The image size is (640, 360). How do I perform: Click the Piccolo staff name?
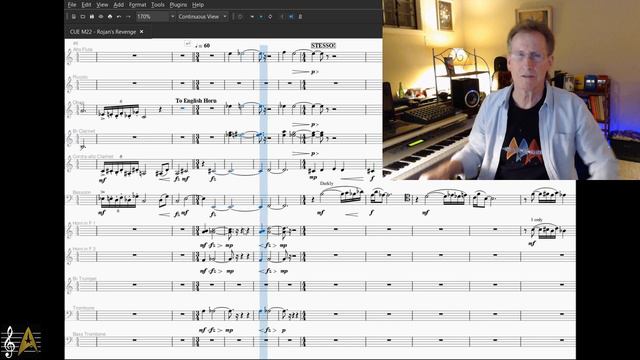(80, 77)
